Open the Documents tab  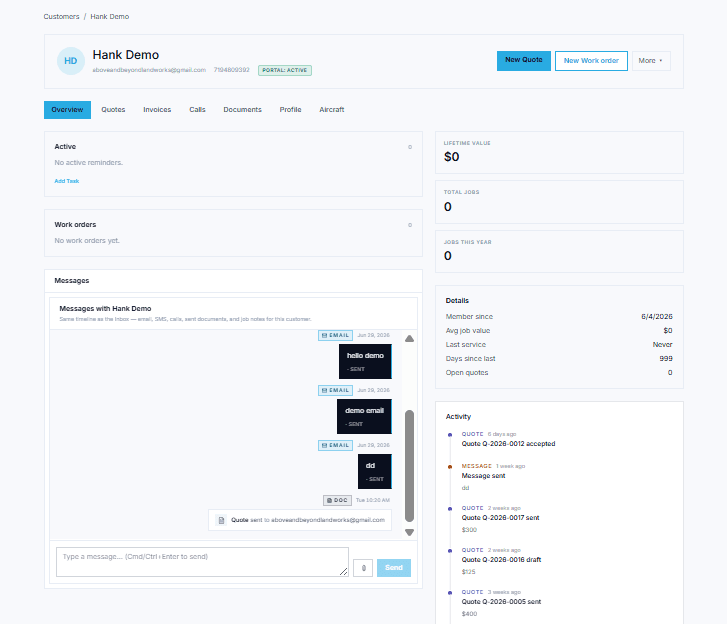[x=242, y=110]
